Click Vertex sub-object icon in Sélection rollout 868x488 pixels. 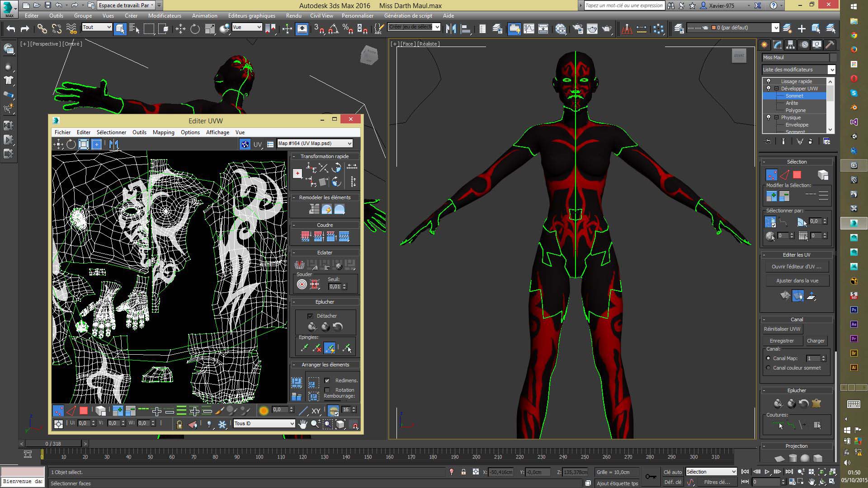coord(771,175)
